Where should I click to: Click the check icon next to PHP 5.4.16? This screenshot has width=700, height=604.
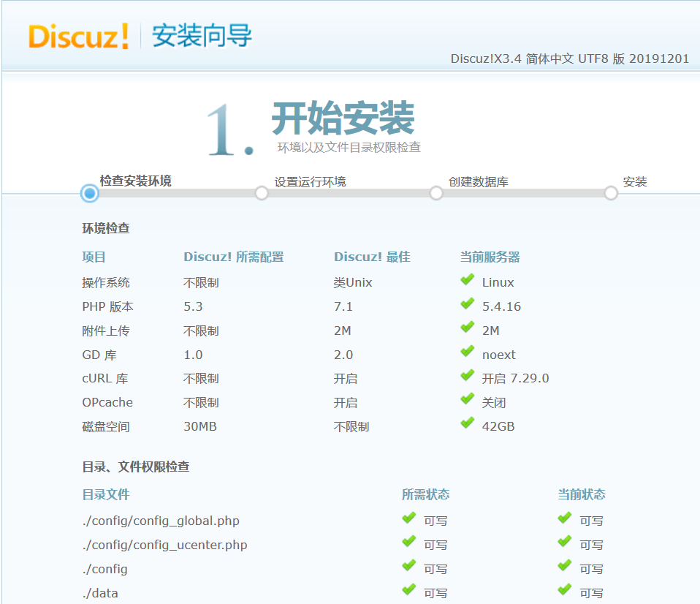point(467,304)
